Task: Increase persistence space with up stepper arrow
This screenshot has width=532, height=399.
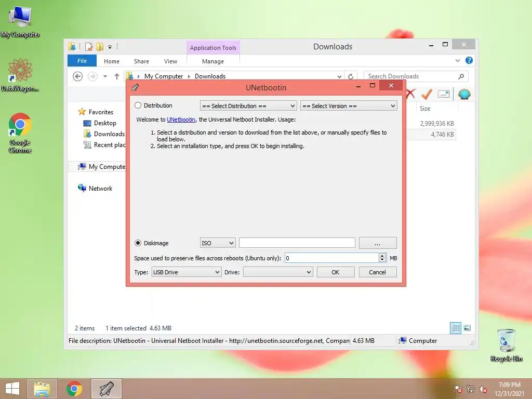Action: pyautogui.click(x=382, y=256)
